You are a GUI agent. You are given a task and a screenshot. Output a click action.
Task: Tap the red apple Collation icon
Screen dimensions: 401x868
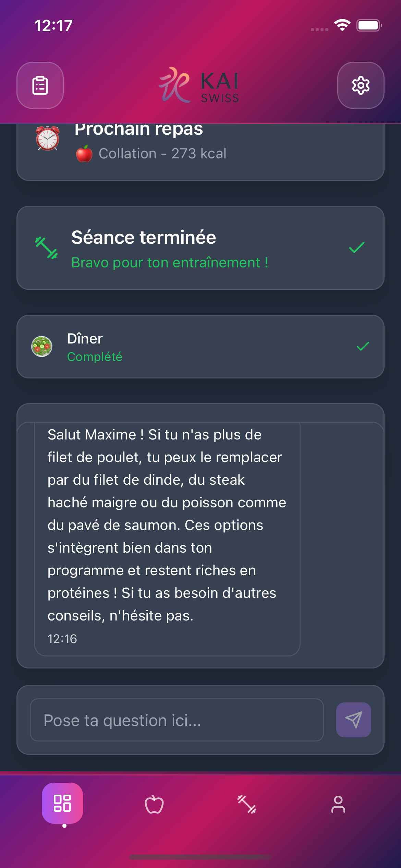[x=84, y=154]
